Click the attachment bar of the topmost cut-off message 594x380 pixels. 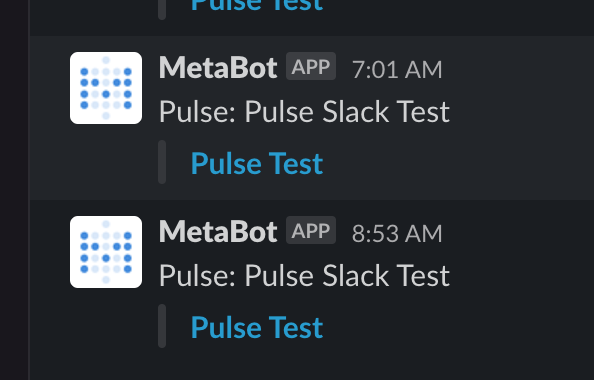(162, 9)
